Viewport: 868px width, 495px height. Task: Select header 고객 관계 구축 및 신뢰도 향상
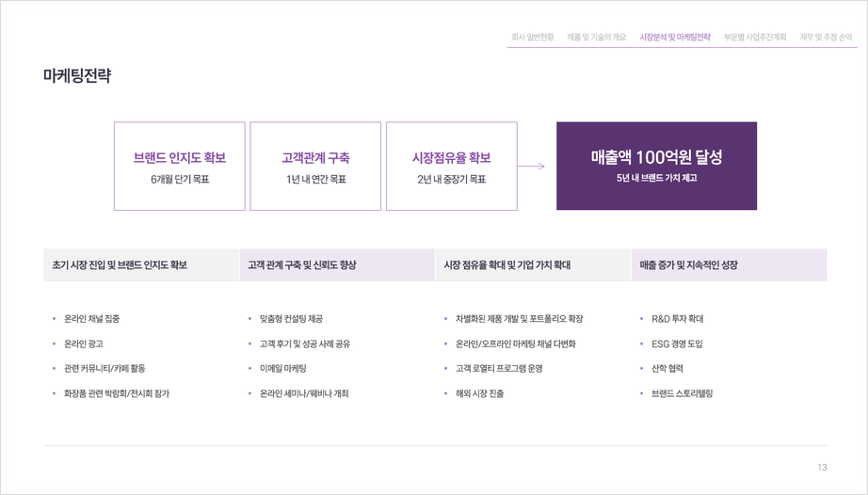[337, 265]
